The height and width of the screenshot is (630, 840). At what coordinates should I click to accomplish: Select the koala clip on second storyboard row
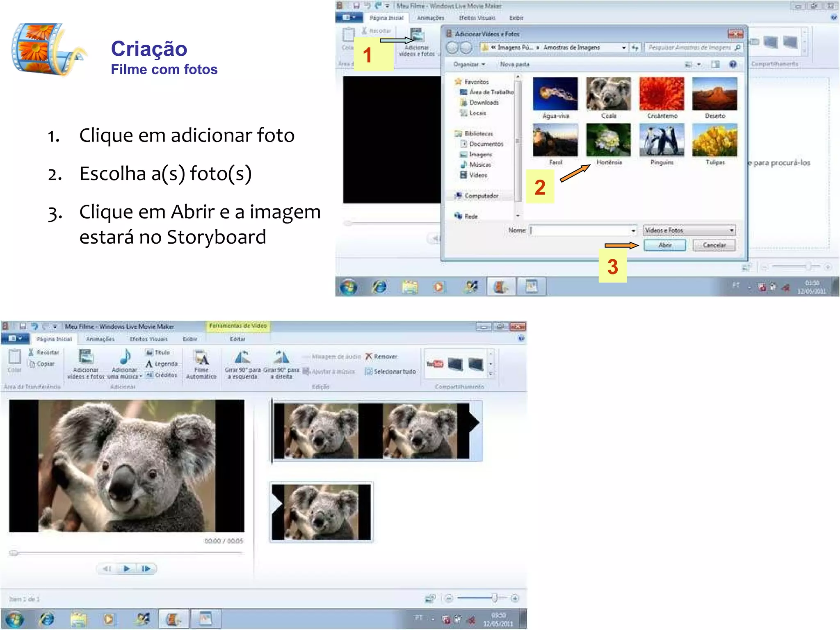coord(321,512)
